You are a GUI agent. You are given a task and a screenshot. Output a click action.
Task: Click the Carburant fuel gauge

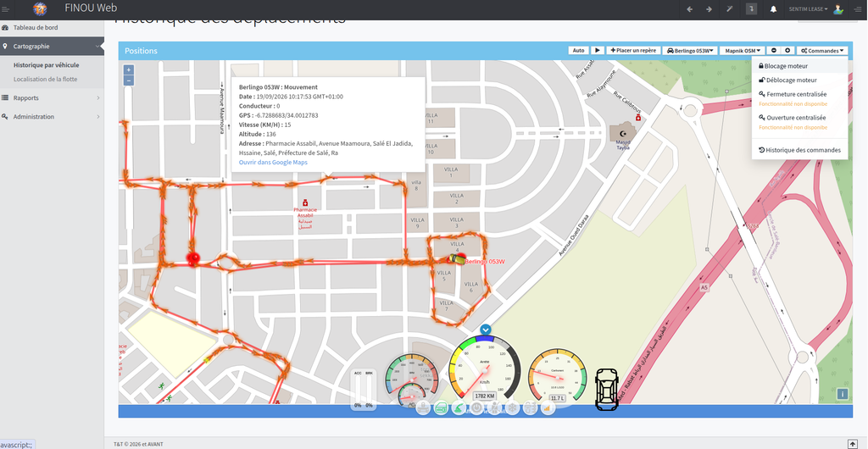pyautogui.click(x=557, y=376)
